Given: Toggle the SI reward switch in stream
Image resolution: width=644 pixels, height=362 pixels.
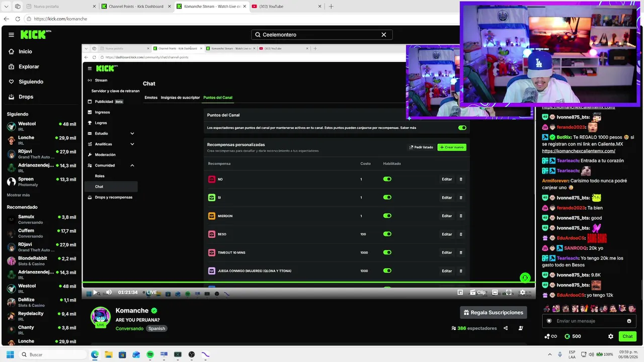Looking at the screenshot, I should pos(387,197).
